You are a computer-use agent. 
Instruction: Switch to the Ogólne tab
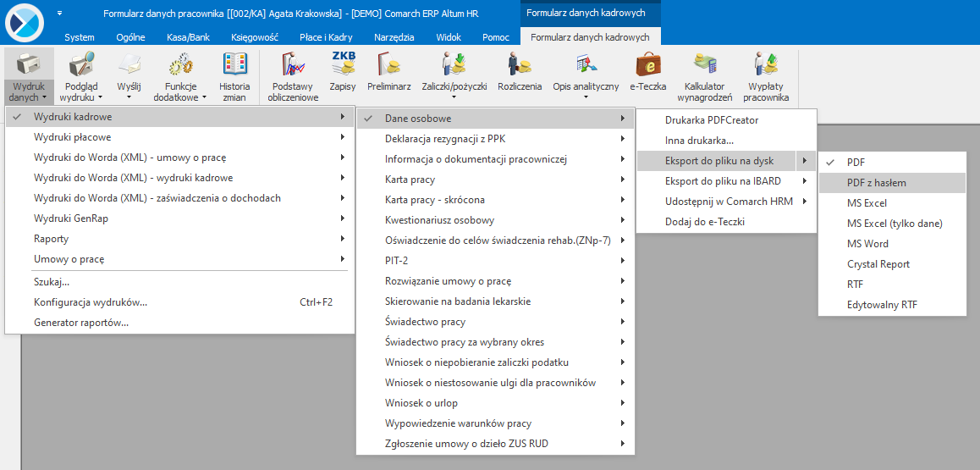point(130,37)
